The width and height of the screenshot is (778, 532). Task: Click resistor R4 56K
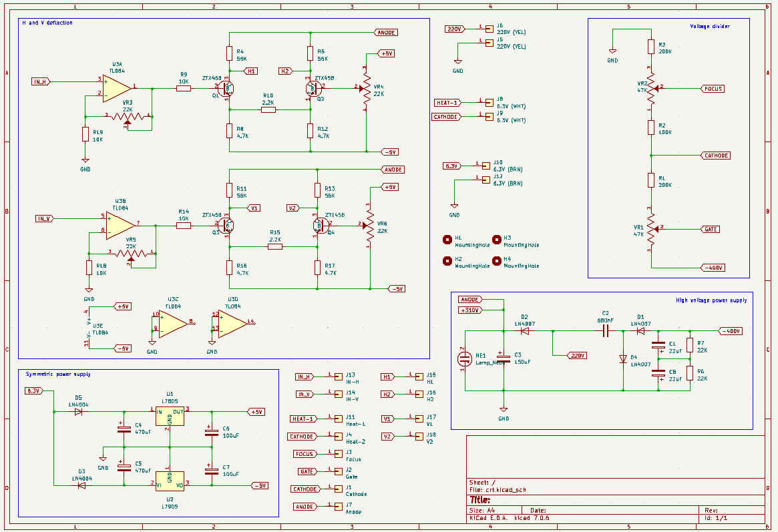(x=229, y=53)
